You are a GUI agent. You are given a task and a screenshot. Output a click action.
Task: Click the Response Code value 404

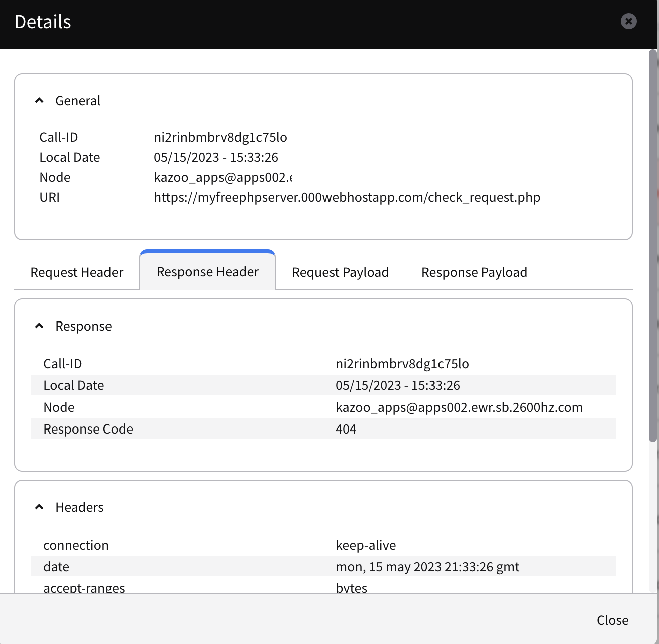coord(346,429)
